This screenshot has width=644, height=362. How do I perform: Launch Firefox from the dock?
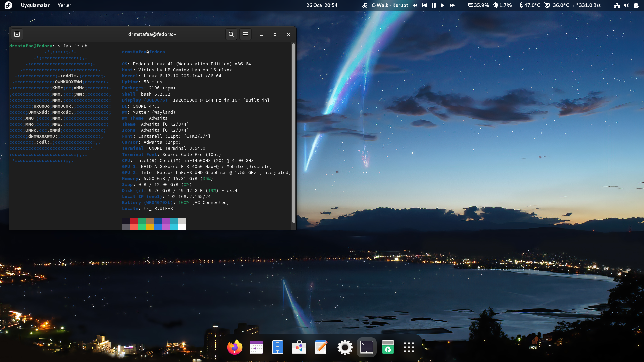click(x=235, y=347)
